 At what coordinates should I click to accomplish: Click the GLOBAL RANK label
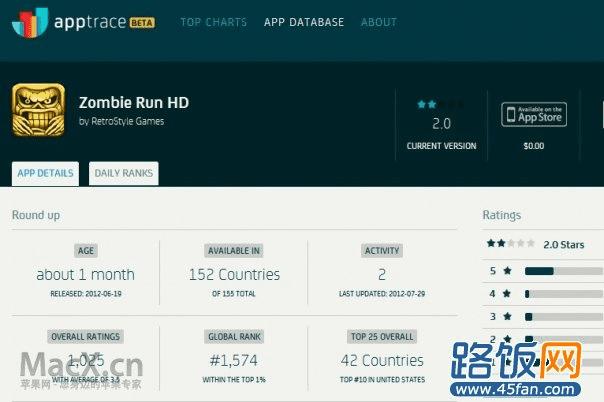point(234,337)
